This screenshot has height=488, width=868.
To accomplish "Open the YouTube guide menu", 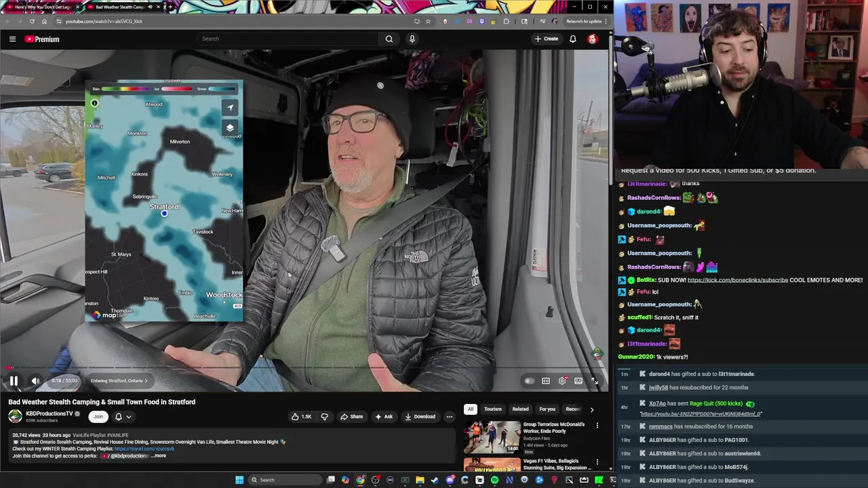I will 12,39.
